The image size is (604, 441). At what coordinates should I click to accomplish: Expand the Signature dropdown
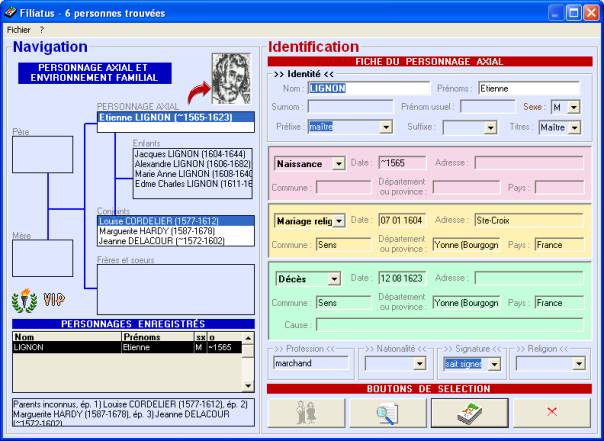[x=493, y=363]
